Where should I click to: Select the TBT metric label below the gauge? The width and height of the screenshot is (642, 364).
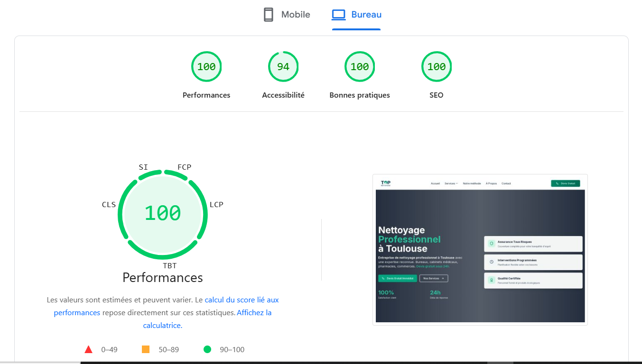(170, 265)
